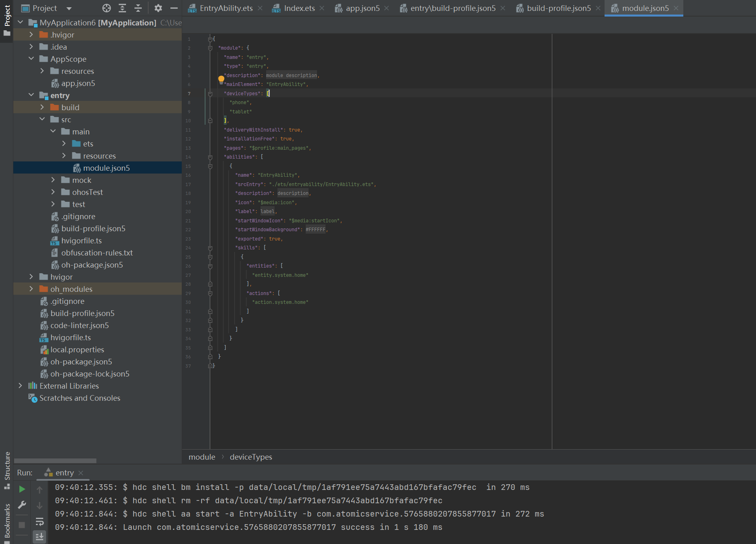Image resolution: width=756 pixels, height=544 pixels.
Task: Expand the .hvigor folder
Action: [x=31, y=35]
